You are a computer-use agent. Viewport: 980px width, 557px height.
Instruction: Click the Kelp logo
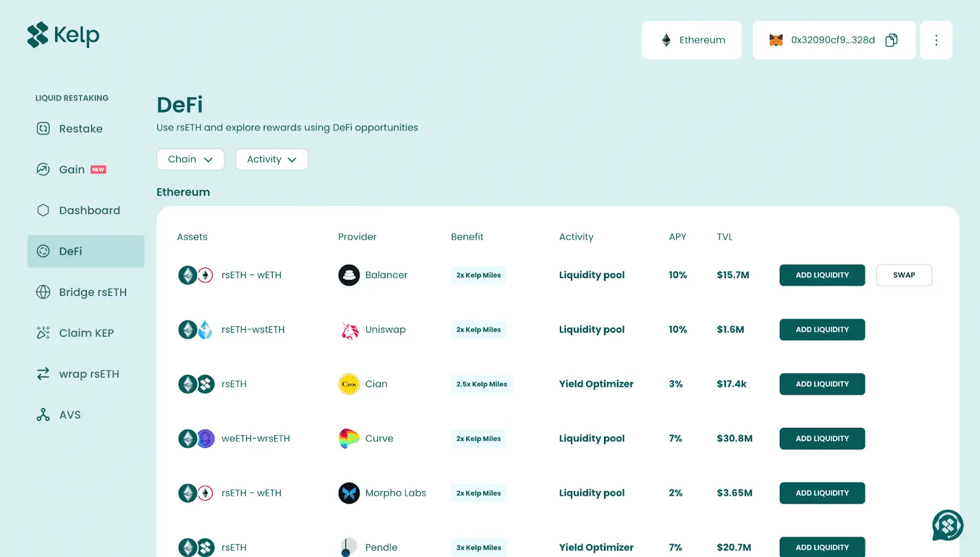[x=63, y=35]
